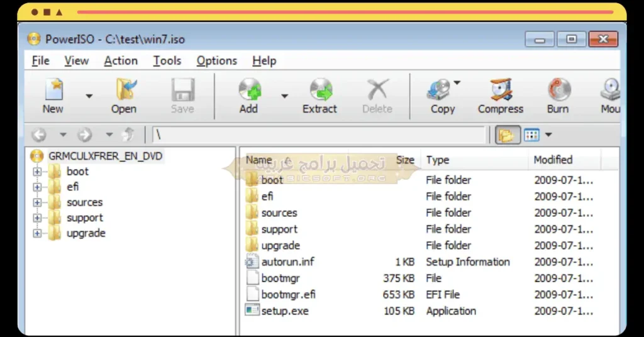Open the view mode dropdown arrow
This screenshot has height=337, width=644.
548,135
